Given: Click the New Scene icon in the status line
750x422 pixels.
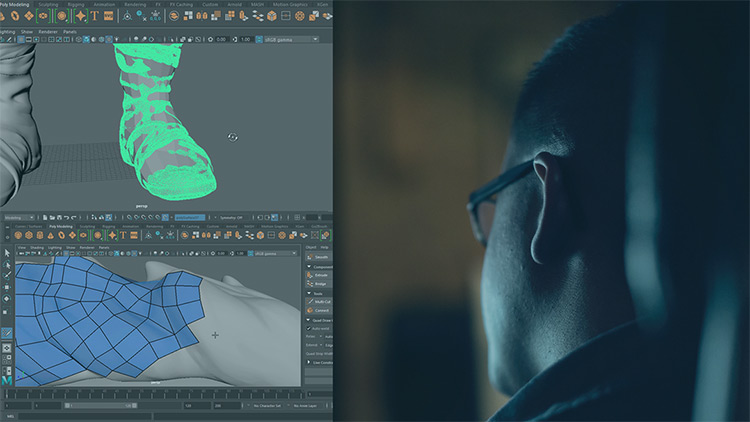Looking at the screenshot, I should pos(44,218).
